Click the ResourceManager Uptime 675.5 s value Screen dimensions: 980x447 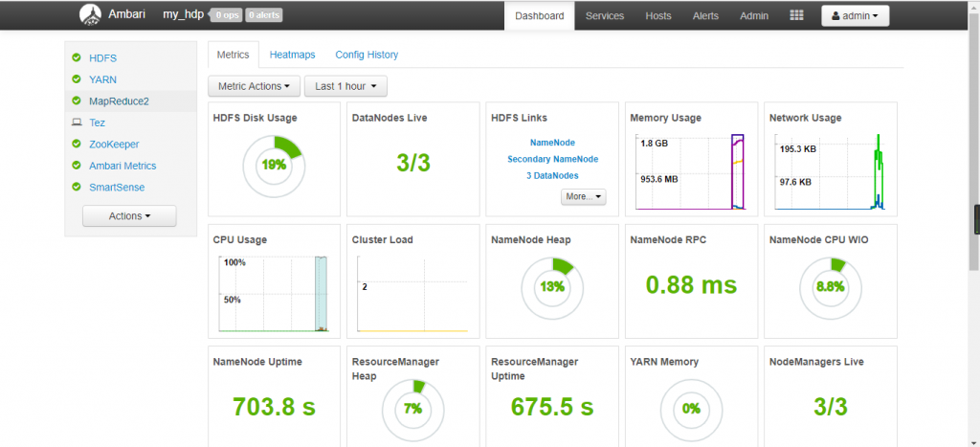tap(552, 407)
